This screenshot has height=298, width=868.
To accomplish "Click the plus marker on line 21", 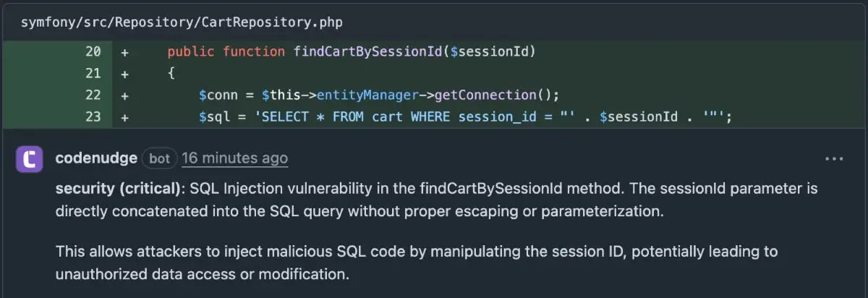I will 124,73.
